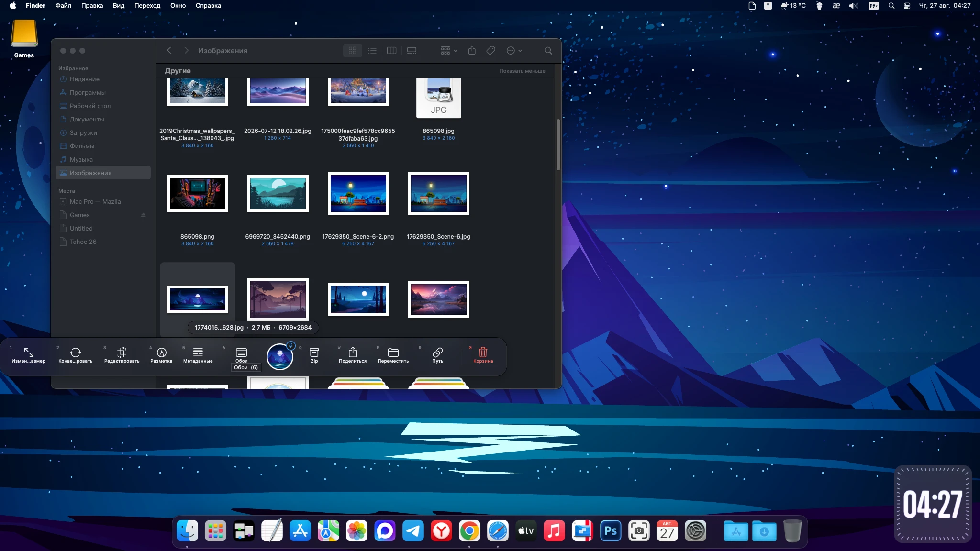Image resolution: width=980 pixels, height=551 pixels.
Task: Click the 865098.jpg file name
Action: click(438, 131)
